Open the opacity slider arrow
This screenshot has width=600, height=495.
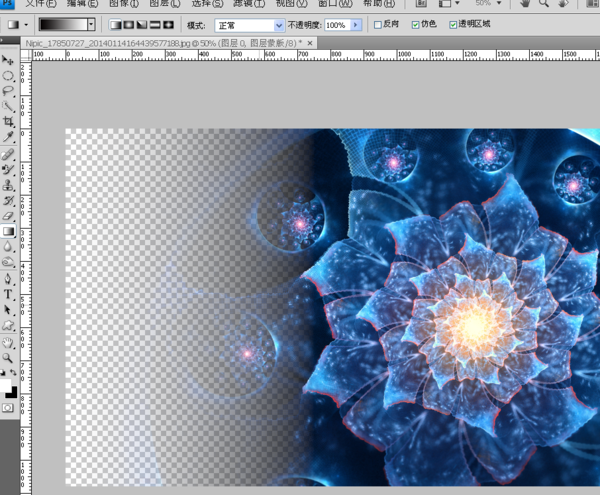pyautogui.click(x=356, y=25)
